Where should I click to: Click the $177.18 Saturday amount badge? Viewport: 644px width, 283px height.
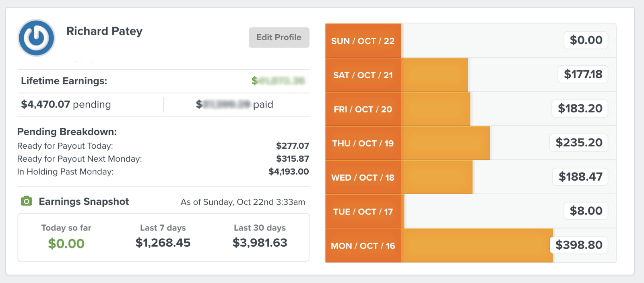(583, 74)
